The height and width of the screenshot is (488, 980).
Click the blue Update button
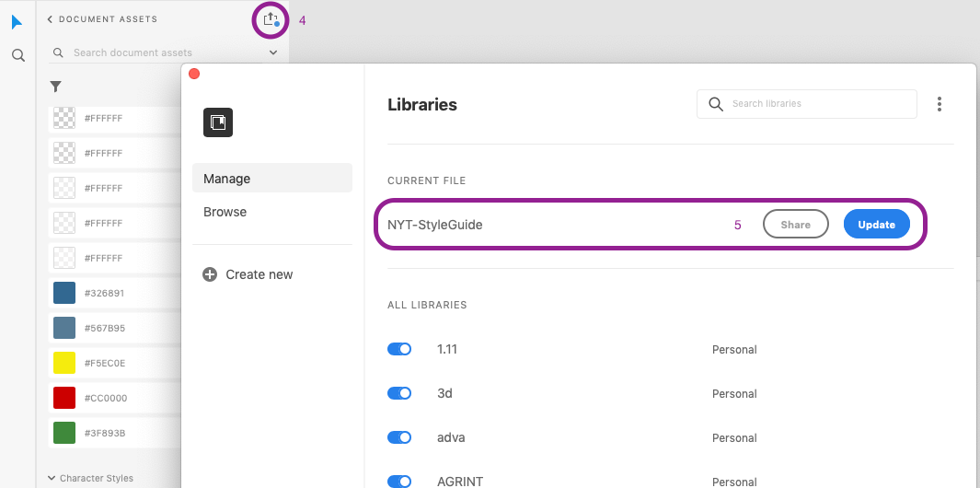tap(876, 225)
